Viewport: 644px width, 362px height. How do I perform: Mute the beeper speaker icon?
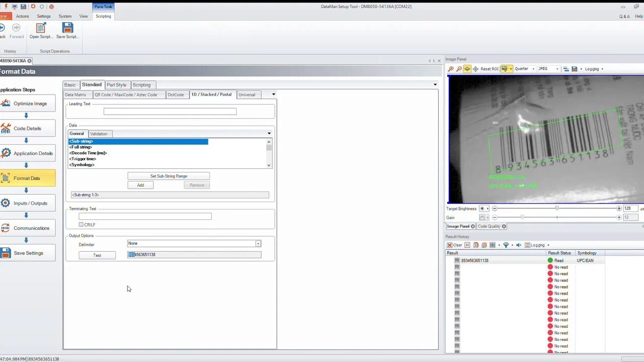pyautogui.click(x=519, y=245)
